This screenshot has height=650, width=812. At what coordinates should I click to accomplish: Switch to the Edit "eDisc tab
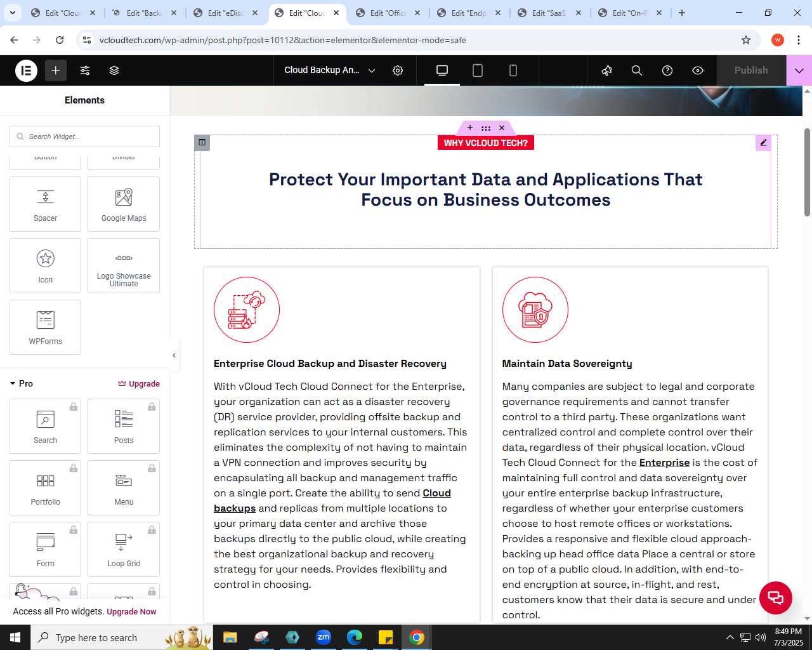click(226, 13)
